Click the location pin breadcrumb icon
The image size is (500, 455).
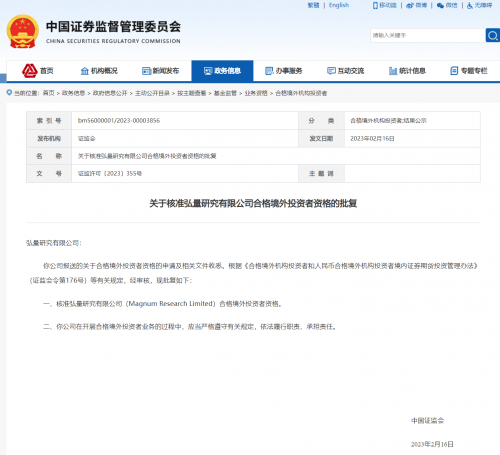(9, 93)
